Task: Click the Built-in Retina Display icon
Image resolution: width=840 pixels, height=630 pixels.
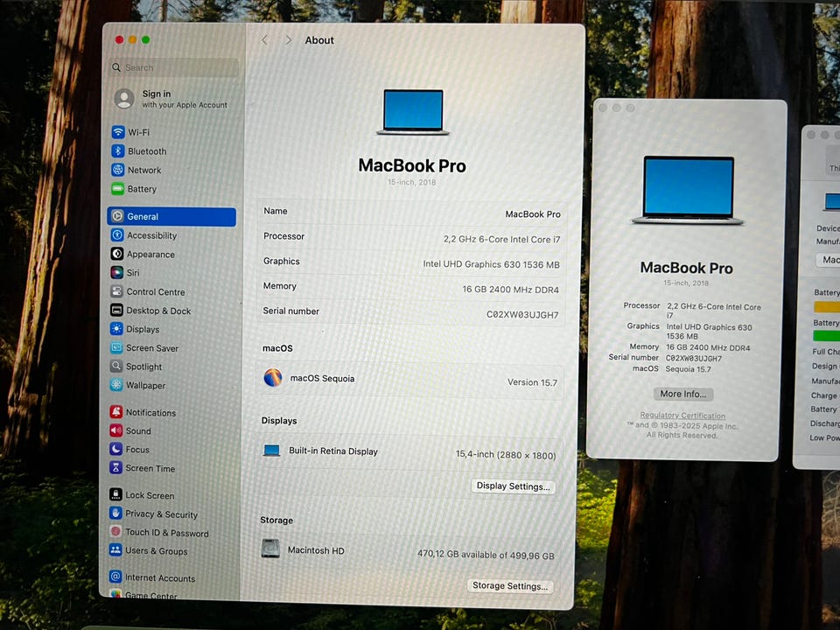Action: (271, 451)
